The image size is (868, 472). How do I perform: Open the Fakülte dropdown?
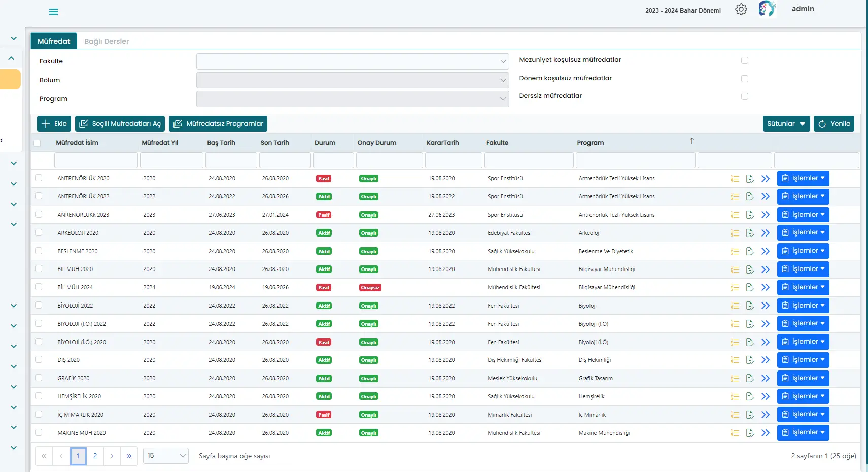click(x=352, y=61)
